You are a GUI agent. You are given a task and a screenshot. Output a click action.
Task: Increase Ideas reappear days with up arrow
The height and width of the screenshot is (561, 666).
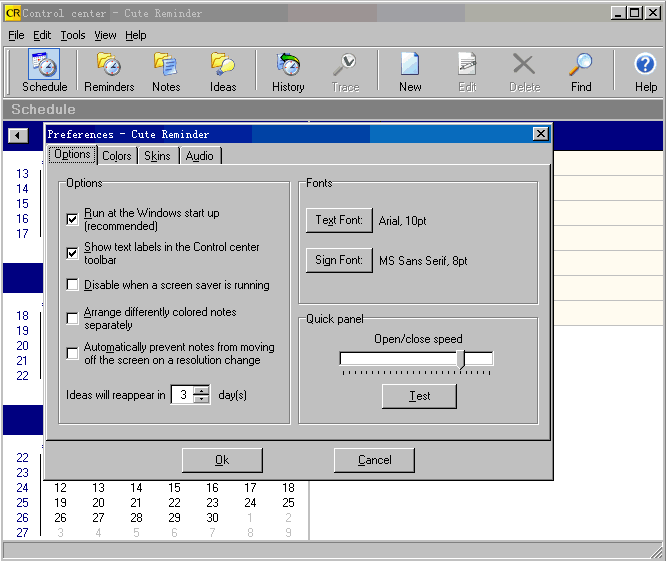pos(201,390)
